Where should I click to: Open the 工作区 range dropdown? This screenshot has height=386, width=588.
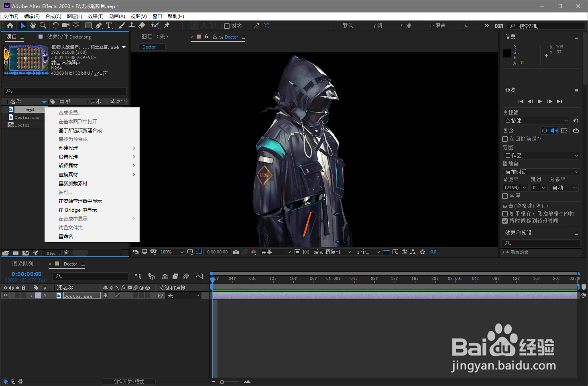[541, 156]
